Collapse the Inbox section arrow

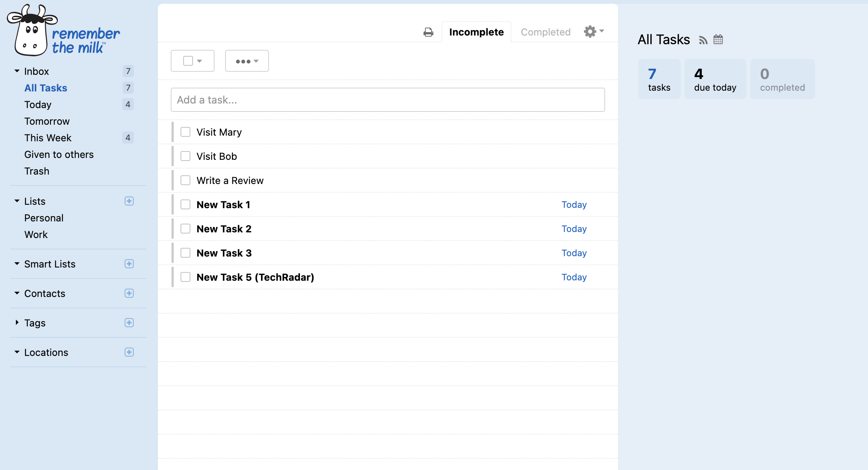coord(17,71)
